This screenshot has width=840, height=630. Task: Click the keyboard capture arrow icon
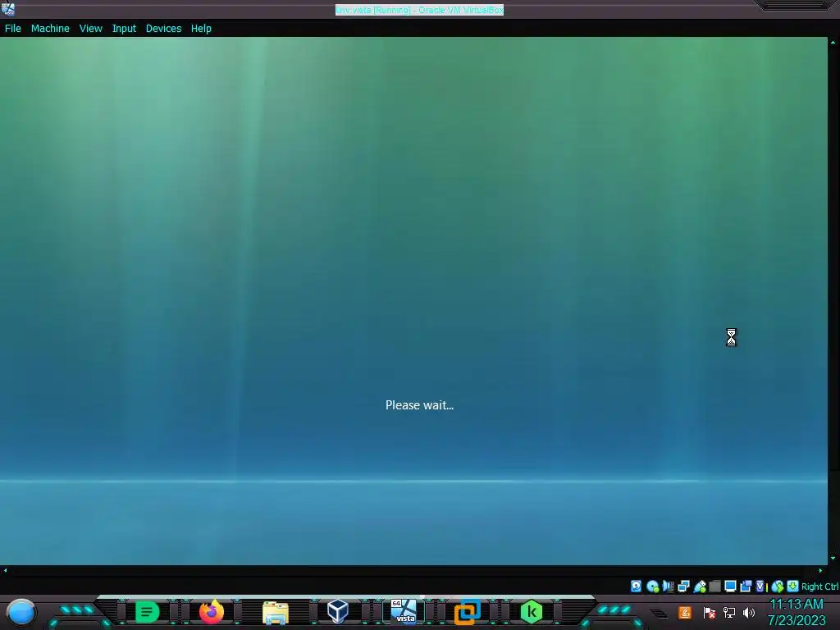(793, 586)
